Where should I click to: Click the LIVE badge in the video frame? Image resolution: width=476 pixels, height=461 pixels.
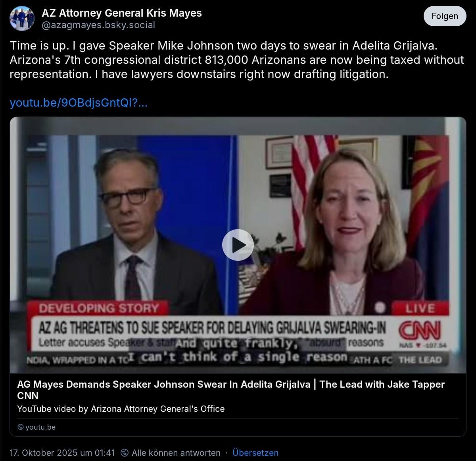420,308
